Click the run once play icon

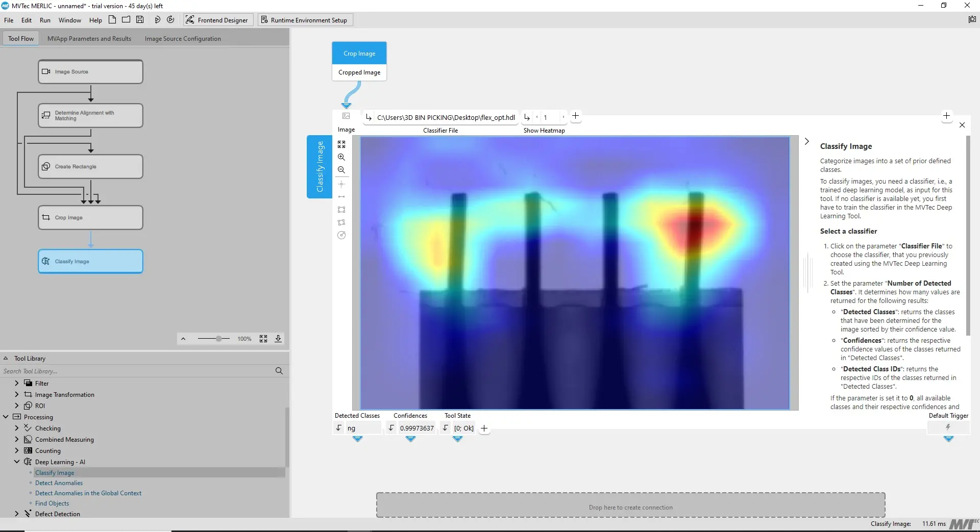pyautogui.click(x=157, y=20)
